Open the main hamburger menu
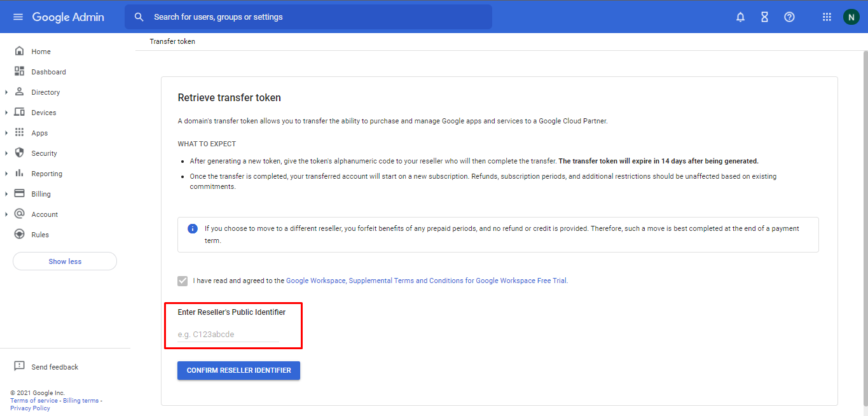 (18, 17)
